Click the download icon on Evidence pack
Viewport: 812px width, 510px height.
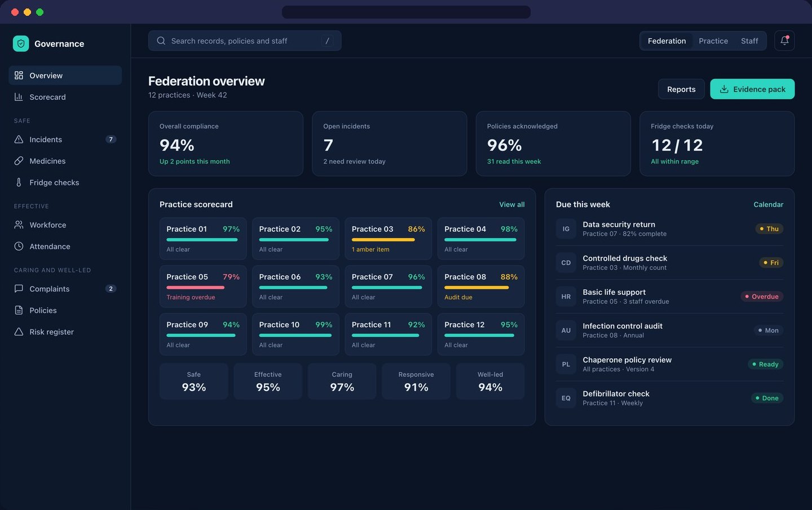click(724, 89)
